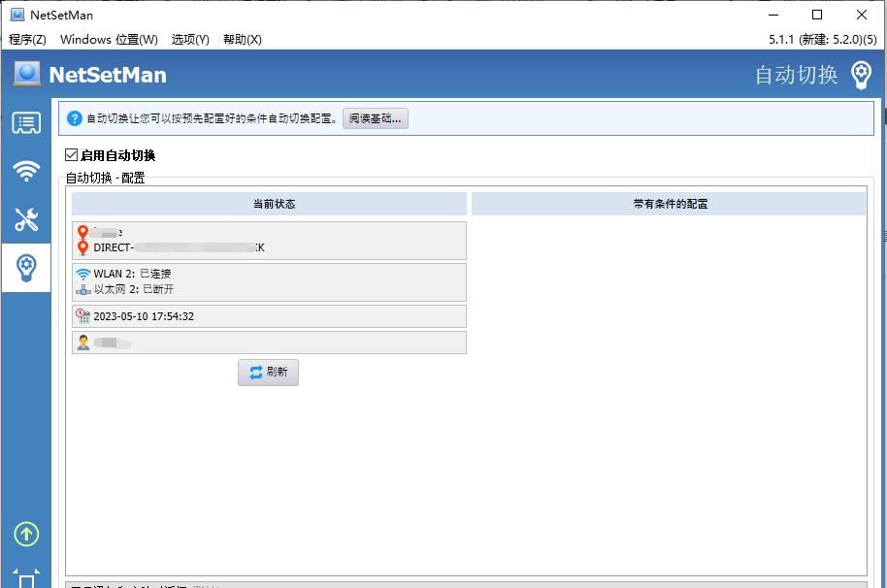The height and width of the screenshot is (588, 887).
Task: Open the 程序(Z) menu
Action: coord(27,40)
